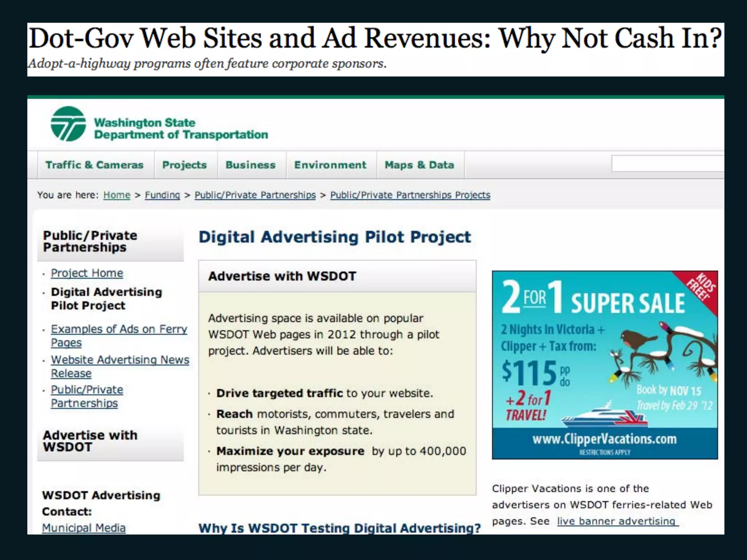Open Maps & Data tab
Viewport: 747px width, 560px height.
point(419,165)
